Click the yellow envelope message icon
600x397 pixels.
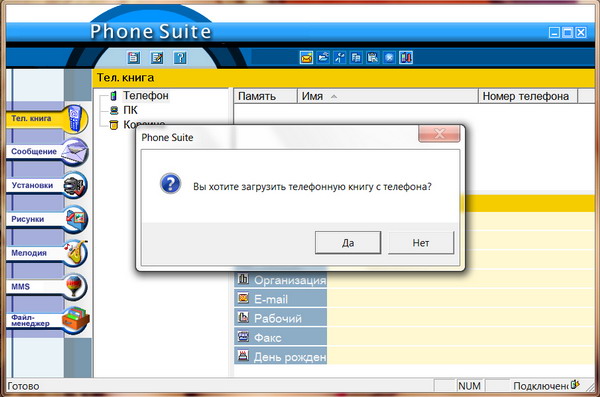pos(306,58)
